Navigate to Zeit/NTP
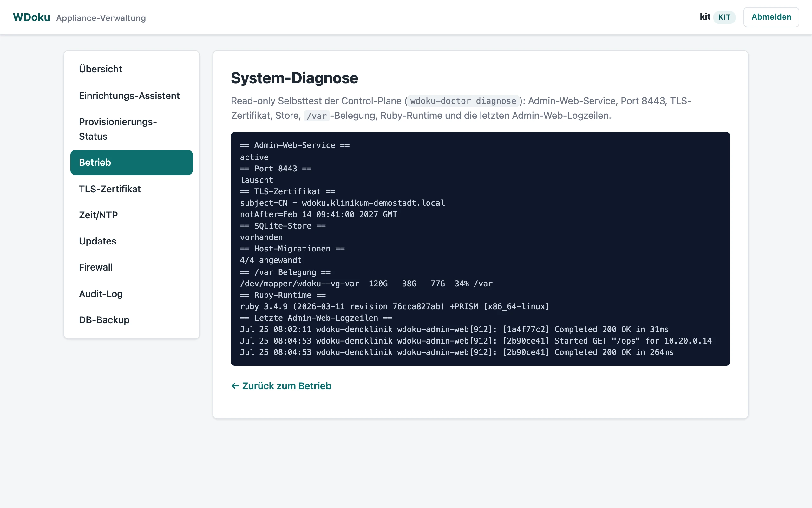Image resolution: width=812 pixels, height=508 pixels. [132, 215]
